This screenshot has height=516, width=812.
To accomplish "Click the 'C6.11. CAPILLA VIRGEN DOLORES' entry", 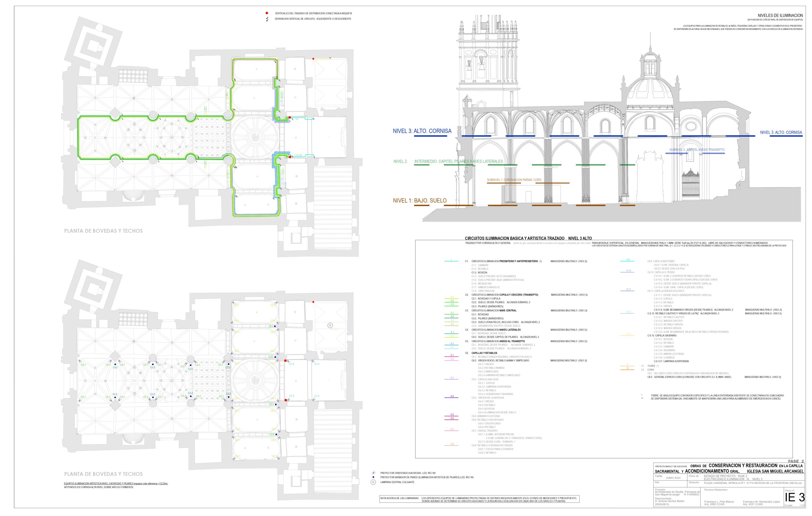I will click(665, 291).
